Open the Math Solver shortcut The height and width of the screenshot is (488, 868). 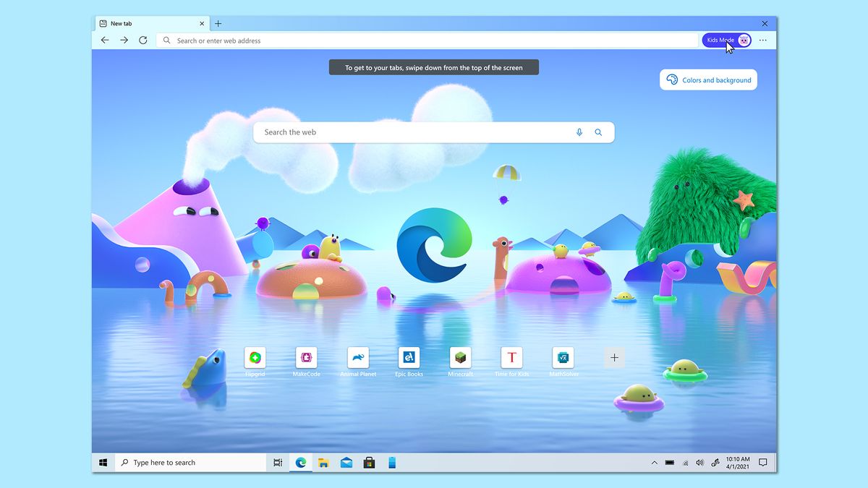[563, 357]
